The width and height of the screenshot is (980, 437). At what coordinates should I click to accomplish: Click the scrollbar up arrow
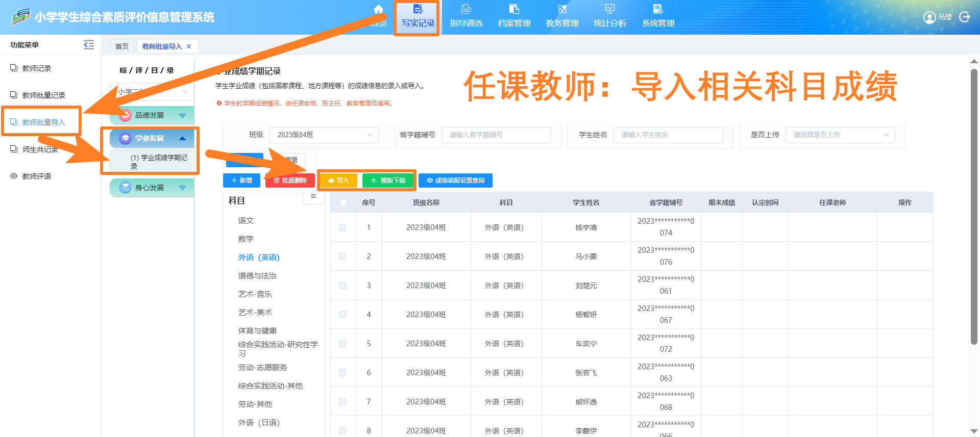974,61
